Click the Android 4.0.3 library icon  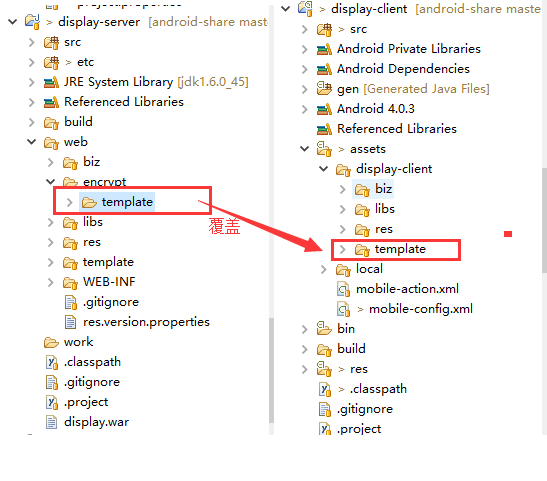tap(324, 109)
